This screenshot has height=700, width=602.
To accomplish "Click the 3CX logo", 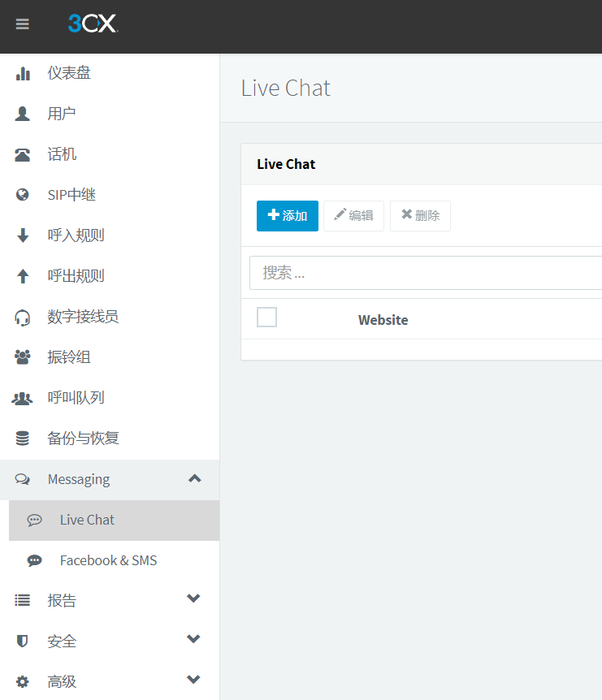I will pyautogui.click(x=93, y=24).
